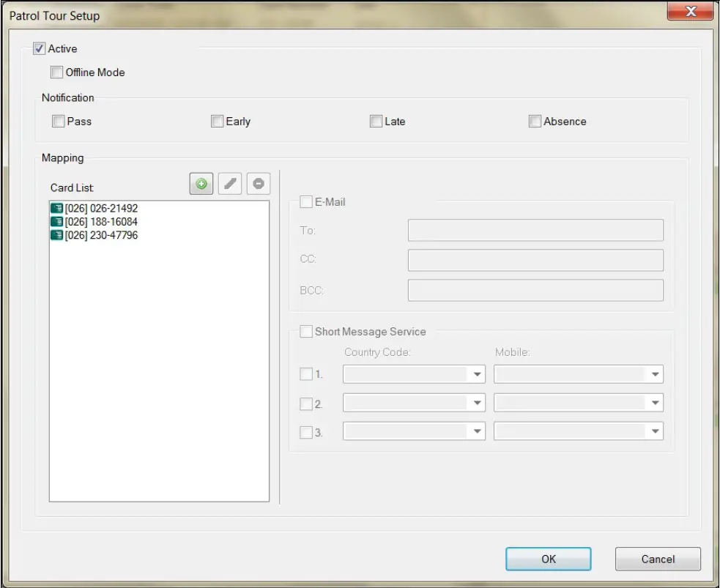Click the E-Mail To input field

pos(535,231)
